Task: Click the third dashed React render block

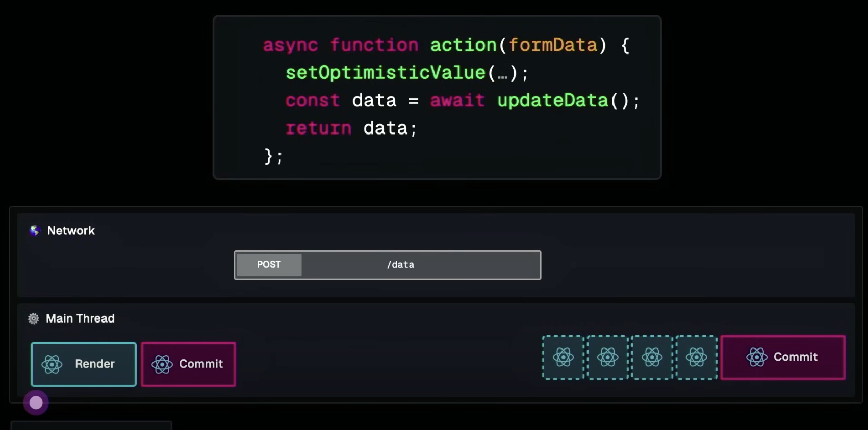Action: [652, 357]
